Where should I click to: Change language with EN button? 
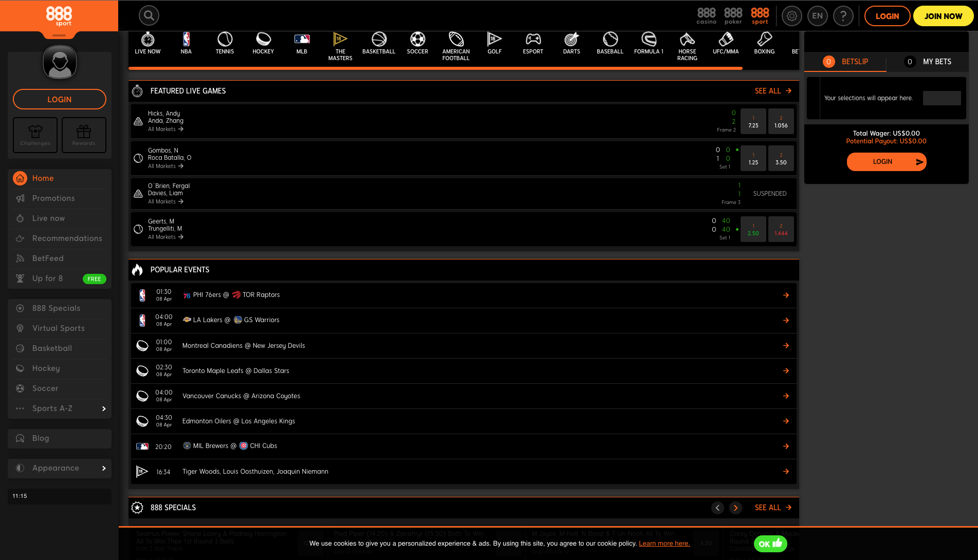click(817, 16)
